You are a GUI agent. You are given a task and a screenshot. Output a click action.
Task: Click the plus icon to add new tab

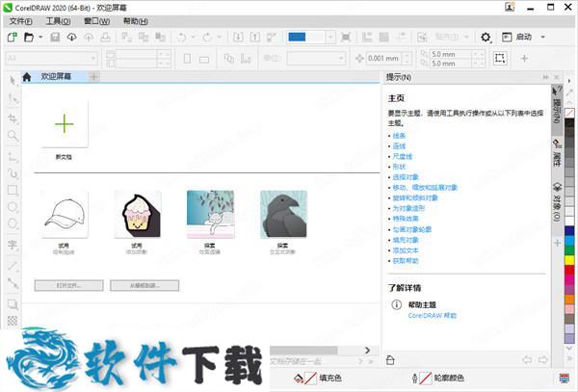click(94, 77)
